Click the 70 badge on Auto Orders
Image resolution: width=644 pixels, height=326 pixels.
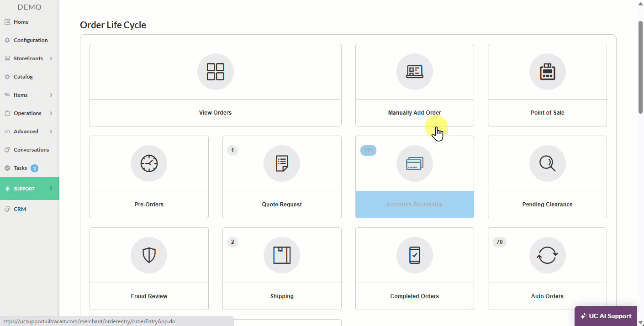click(500, 242)
